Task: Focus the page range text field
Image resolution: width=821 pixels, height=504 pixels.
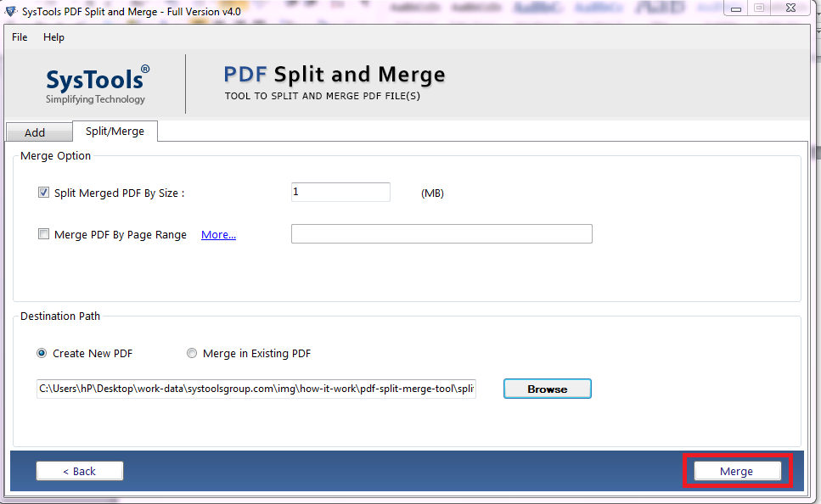Action: [441, 234]
